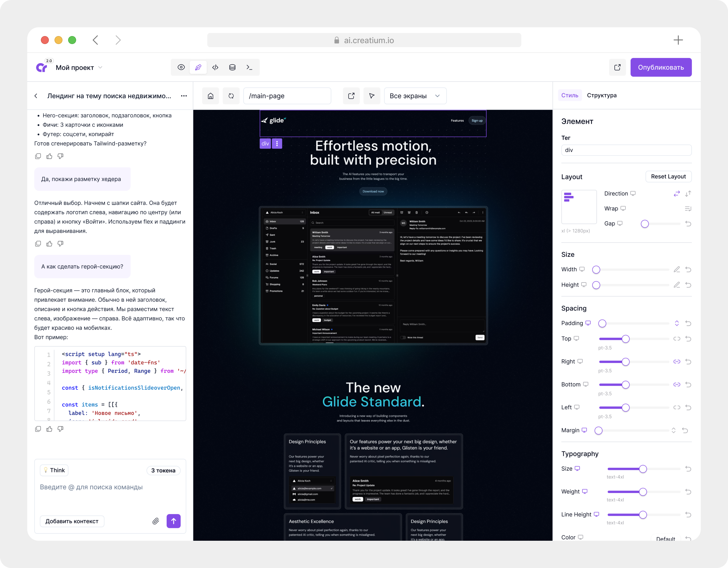Activate the element pointer select tool

[372, 96]
